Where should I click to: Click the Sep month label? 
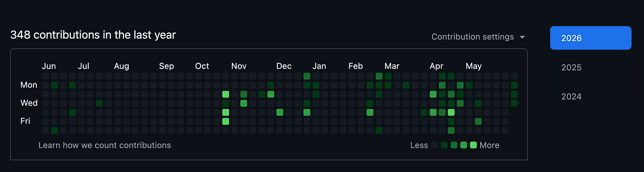coord(167,66)
